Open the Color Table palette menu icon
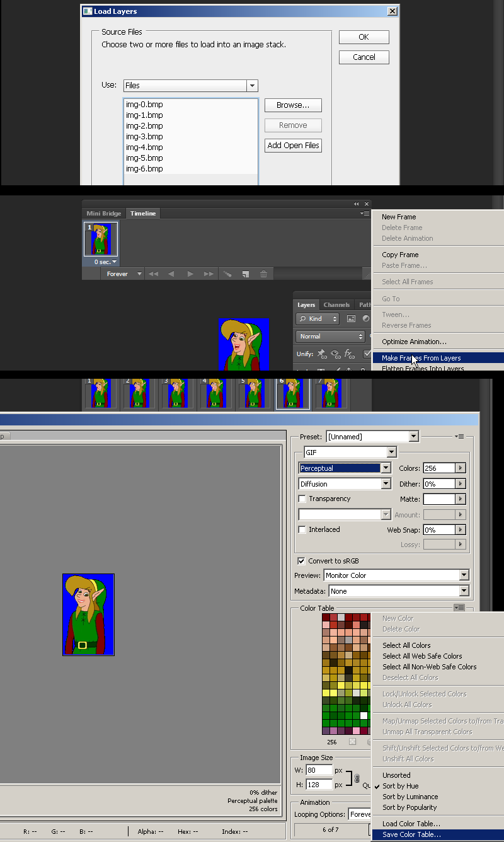Screen dimensions: 504x842 459,608
